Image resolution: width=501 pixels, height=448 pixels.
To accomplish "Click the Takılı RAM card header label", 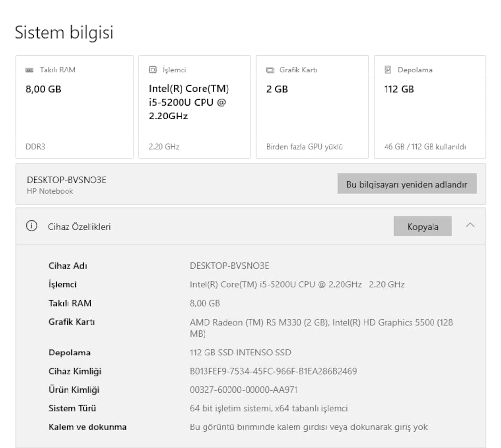I will point(58,70).
